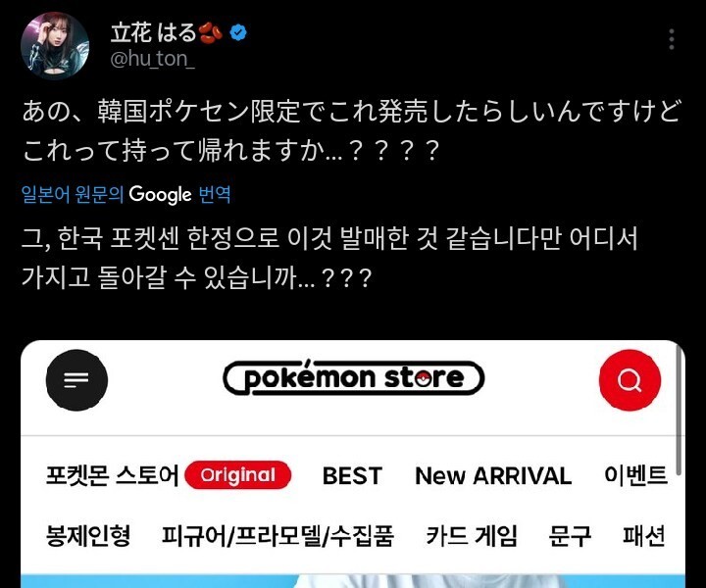Open the hamburger menu on Pokemon Store

click(76, 380)
